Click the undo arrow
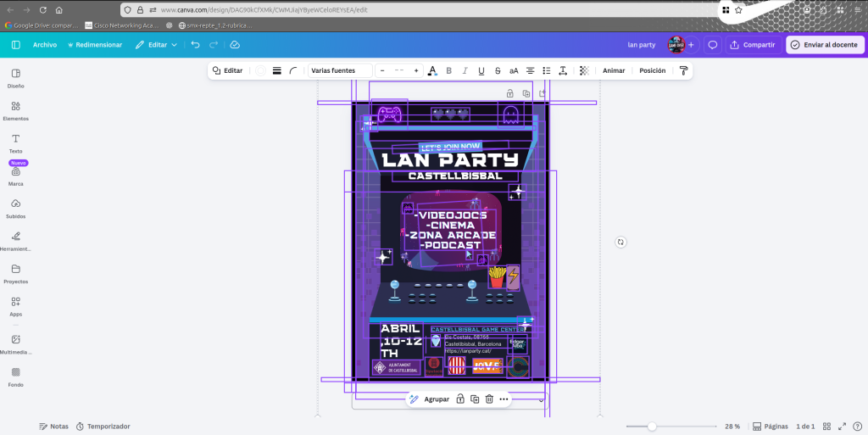 click(195, 45)
